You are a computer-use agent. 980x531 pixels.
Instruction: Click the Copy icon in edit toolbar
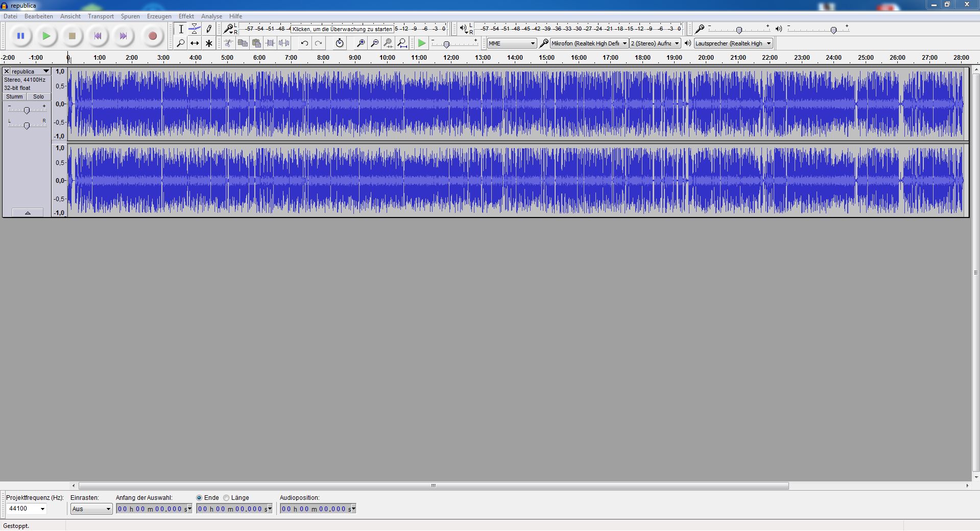[x=243, y=43]
